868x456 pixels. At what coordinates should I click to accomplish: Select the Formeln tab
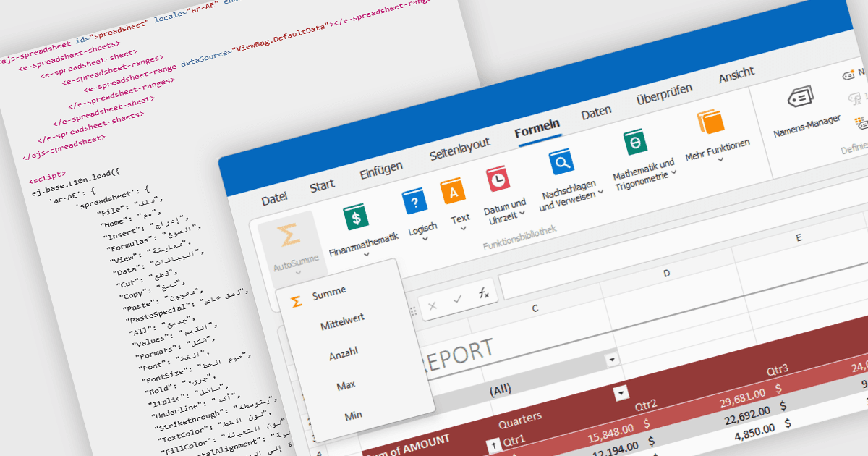537,130
